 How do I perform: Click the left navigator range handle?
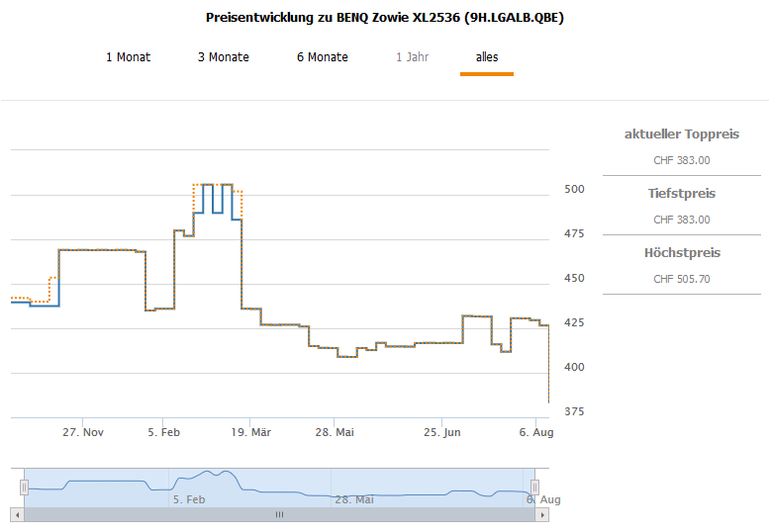pos(25,487)
